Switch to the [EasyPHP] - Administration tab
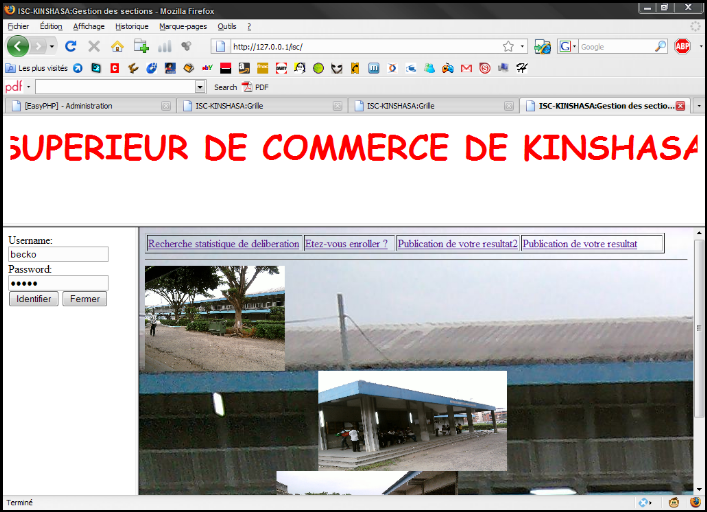 tap(90, 106)
